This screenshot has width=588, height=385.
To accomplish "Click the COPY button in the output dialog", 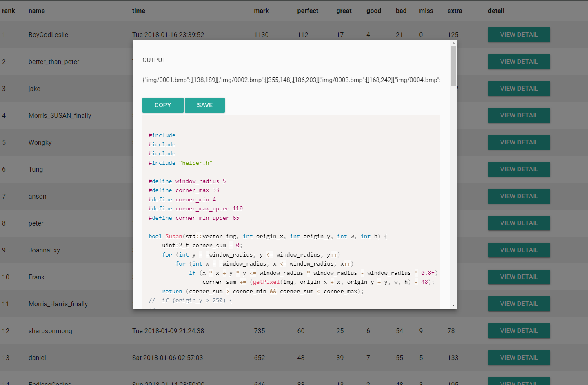I will 162,105.
